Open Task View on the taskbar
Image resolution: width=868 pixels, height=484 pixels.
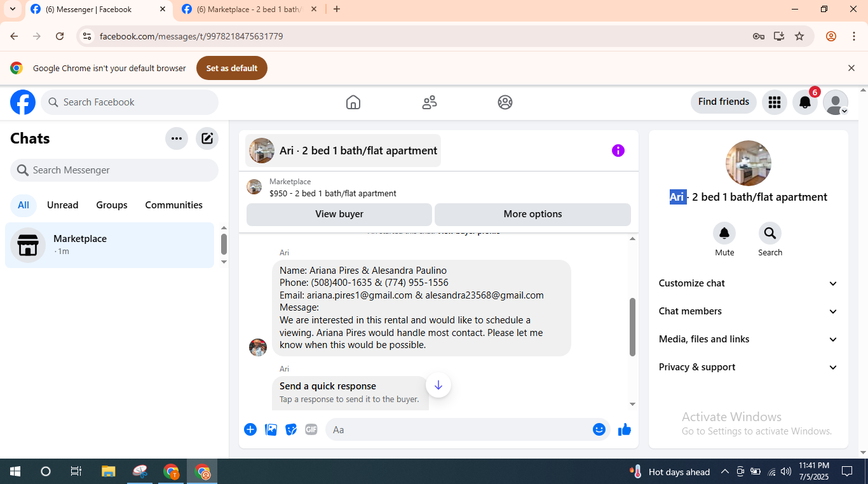coord(76,471)
